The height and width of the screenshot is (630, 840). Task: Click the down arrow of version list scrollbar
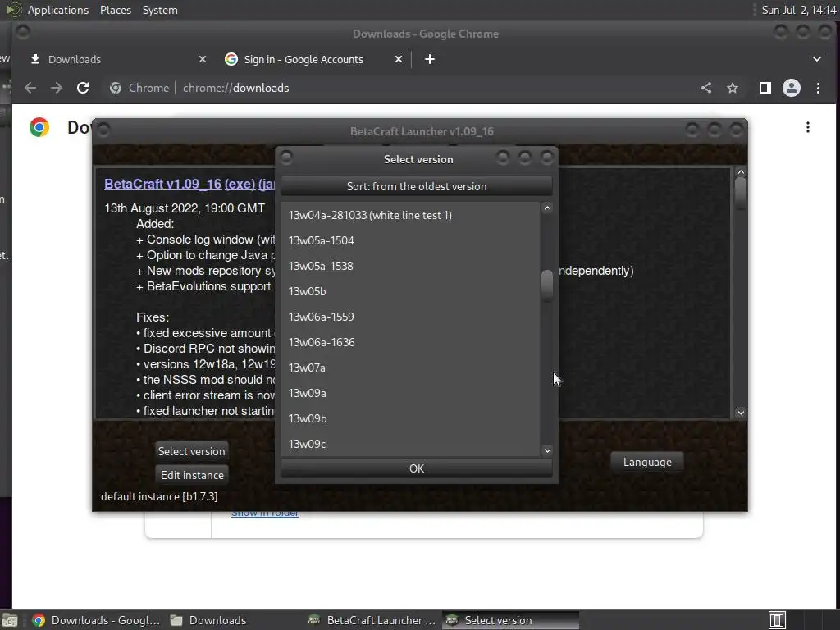click(547, 450)
